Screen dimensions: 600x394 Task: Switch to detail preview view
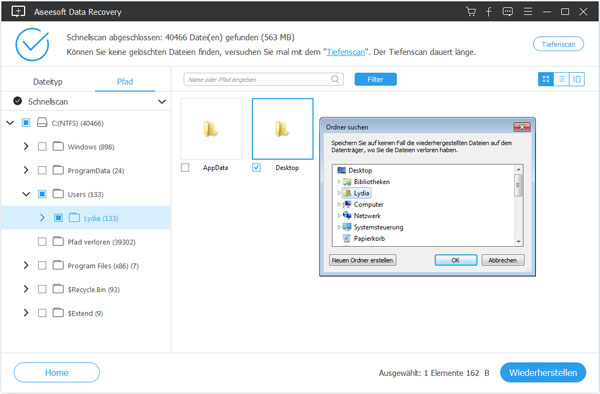coord(577,79)
